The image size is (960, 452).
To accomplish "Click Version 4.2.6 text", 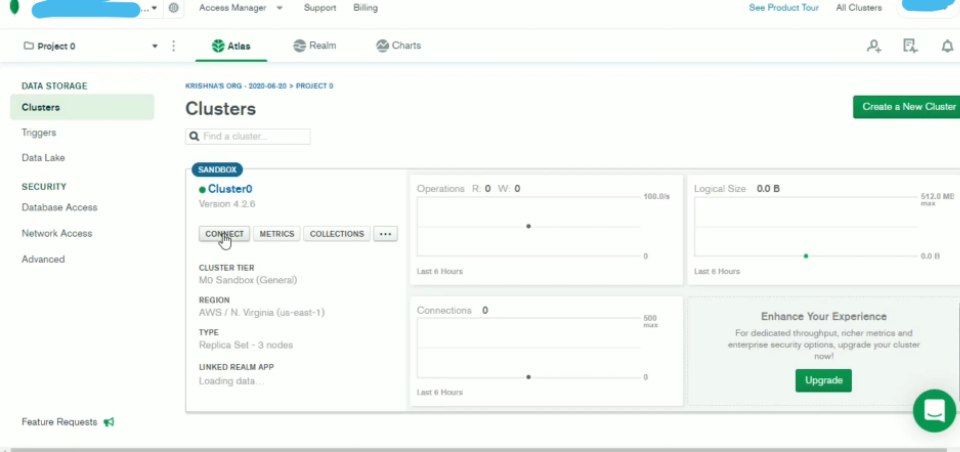I will pos(227,204).
